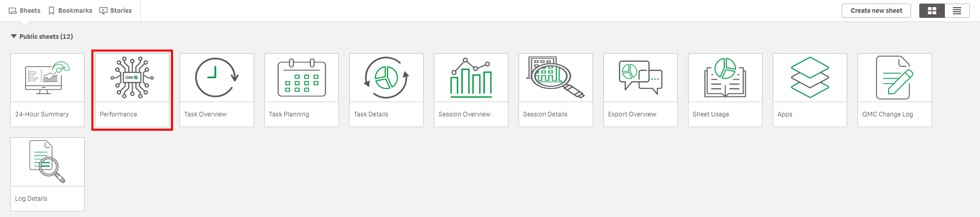Open the Sheet Usage book icon
Screen dimensions: 980x217
(725, 78)
